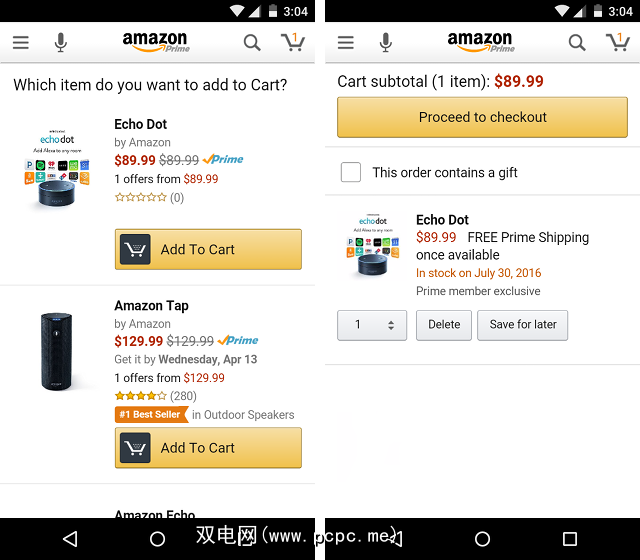The width and height of the screenshot is (640, 560).
Task: Open Echo Dot title link in cart
Action: tap(442, 220)
